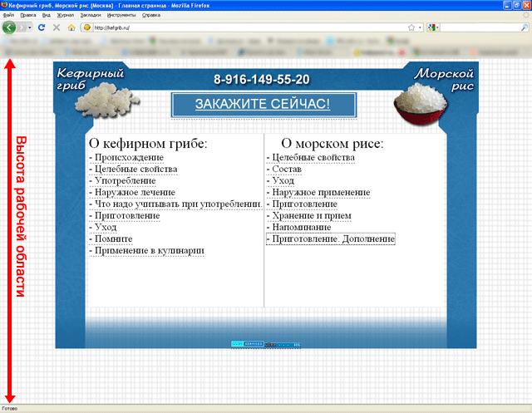Open the recent pages history dropdown arrow
The image size is (532, 413).
[x=31, y=27]
